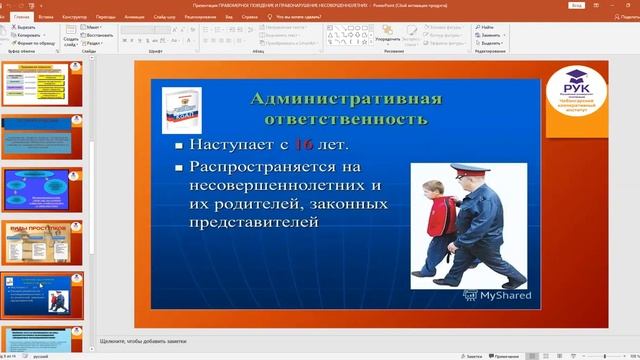Open the Insert (Вставка) tab
Image resolution: width=640 pixels, height=360 pixels.
pyautogui.click(x=46, y=17)
